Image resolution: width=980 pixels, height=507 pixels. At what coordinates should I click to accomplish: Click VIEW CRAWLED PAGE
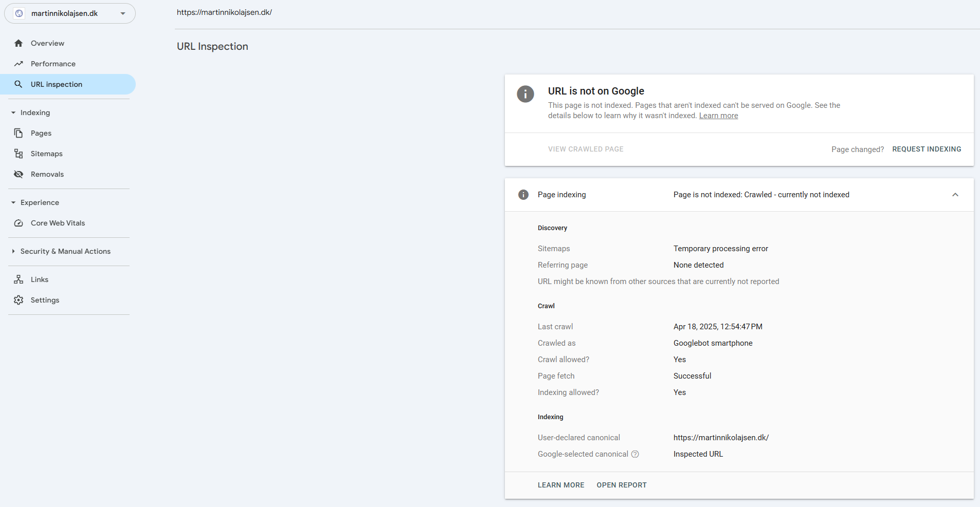(x=586, y=149)
